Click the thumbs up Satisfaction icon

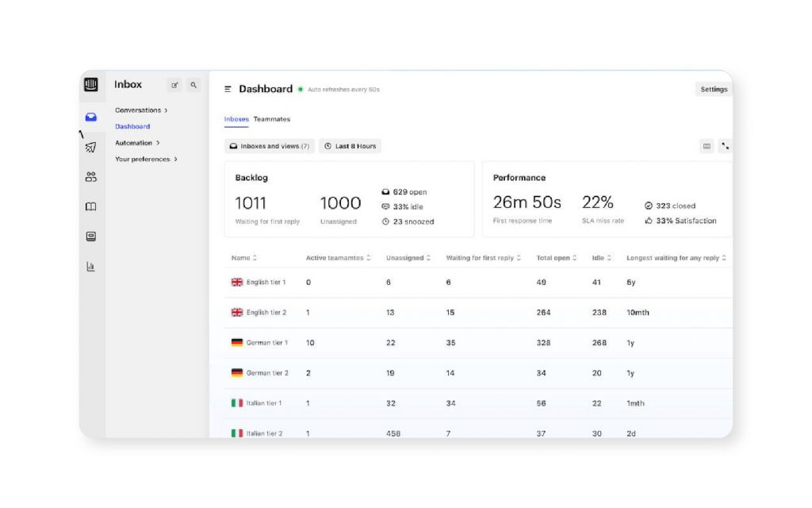coord(649,221)
